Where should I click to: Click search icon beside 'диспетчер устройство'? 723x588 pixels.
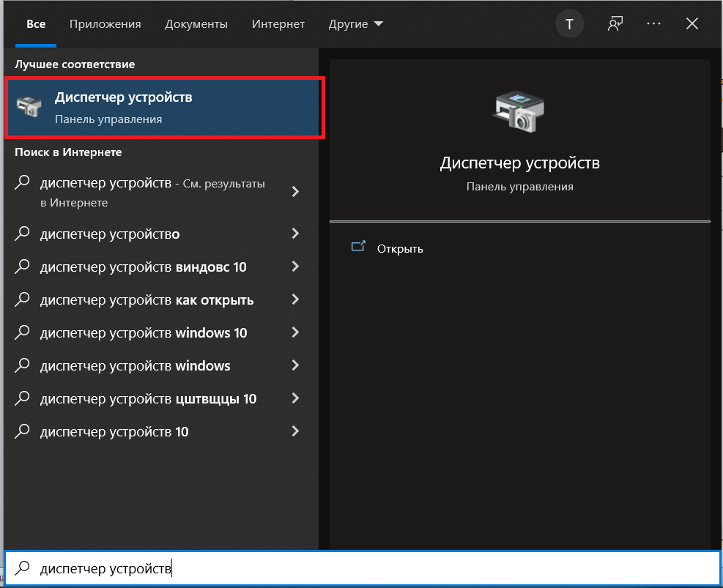pyautogui.click(x=22, y=234)
